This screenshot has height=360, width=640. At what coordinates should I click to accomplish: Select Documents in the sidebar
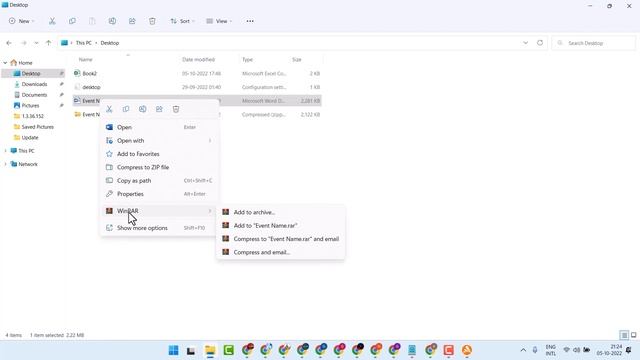pos(34,95)
